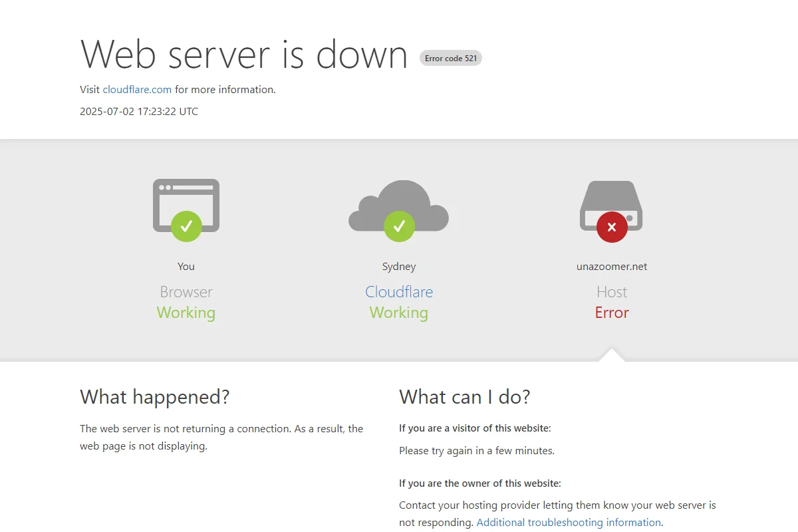Click the host server drive icon

(612, 205)
